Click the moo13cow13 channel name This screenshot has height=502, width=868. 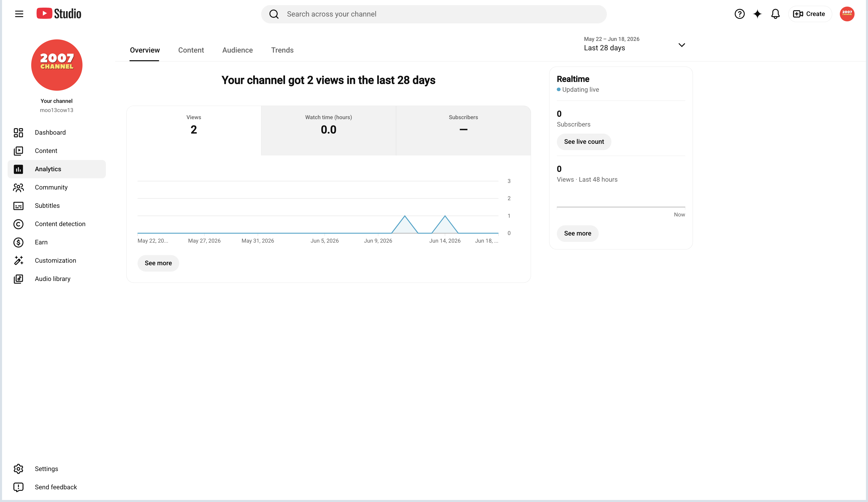(x=57, y=110)
